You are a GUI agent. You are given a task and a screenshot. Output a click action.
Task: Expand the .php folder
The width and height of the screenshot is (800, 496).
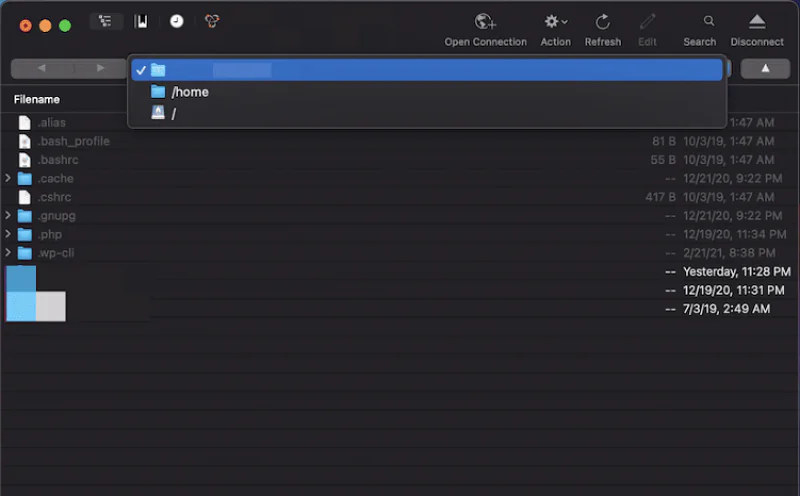8,234
